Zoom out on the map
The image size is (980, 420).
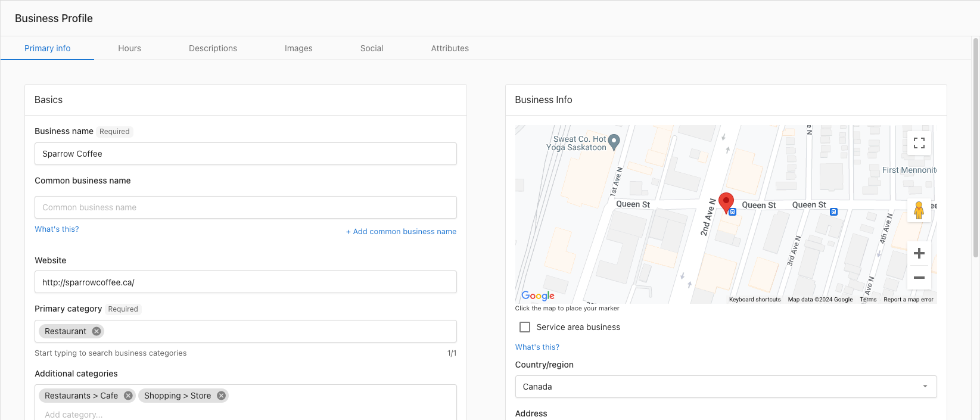(919, 278)
